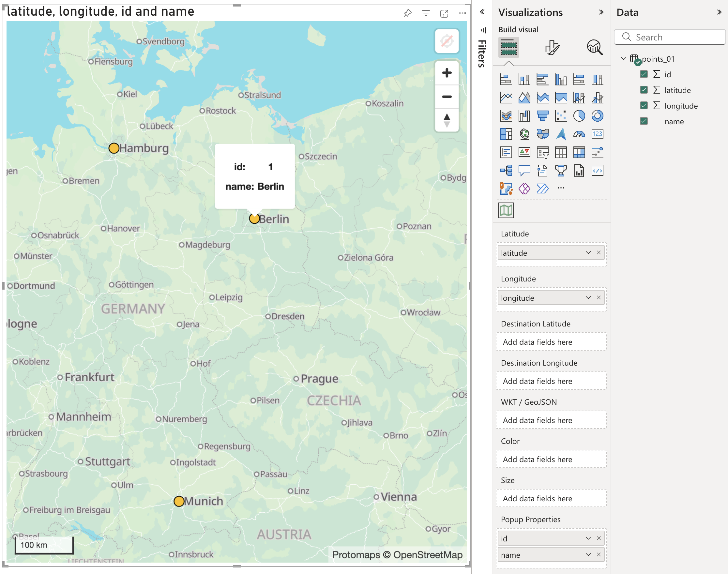Select the pie chart visual
This screenshot has width=728, height=574.
pos(579,116)
